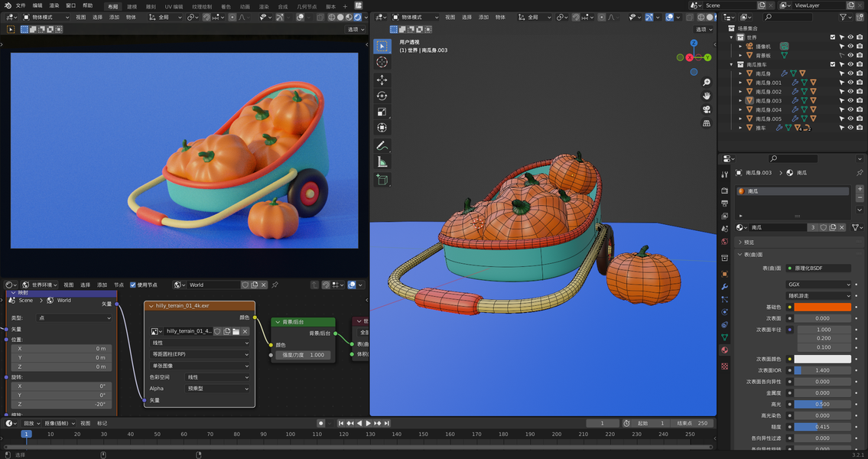Open the Output properties tab
Screen dimensions: 868x459
tap(725, 203)
